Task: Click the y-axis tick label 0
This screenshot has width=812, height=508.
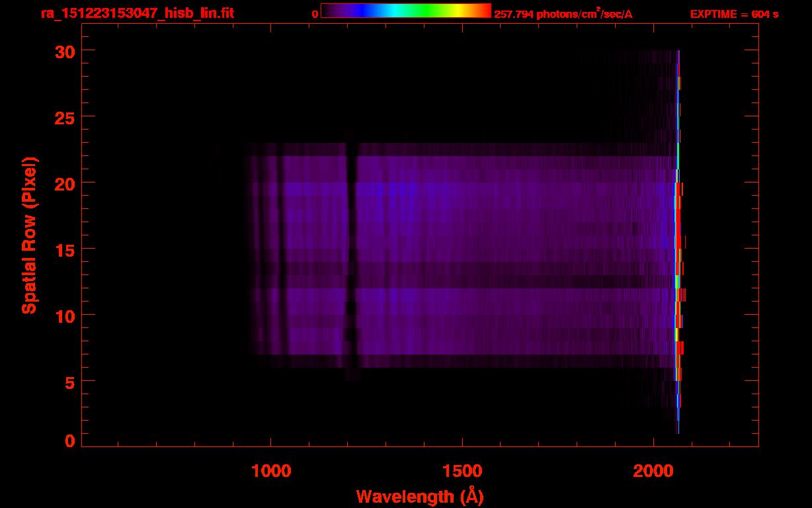Action: (x=70, y=441)
